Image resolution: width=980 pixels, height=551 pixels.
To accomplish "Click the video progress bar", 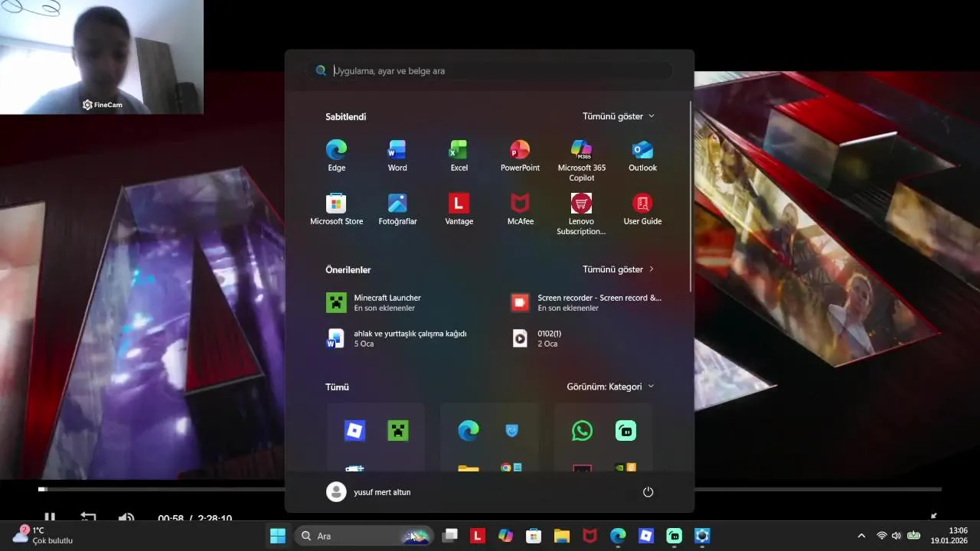I will 490,489.
